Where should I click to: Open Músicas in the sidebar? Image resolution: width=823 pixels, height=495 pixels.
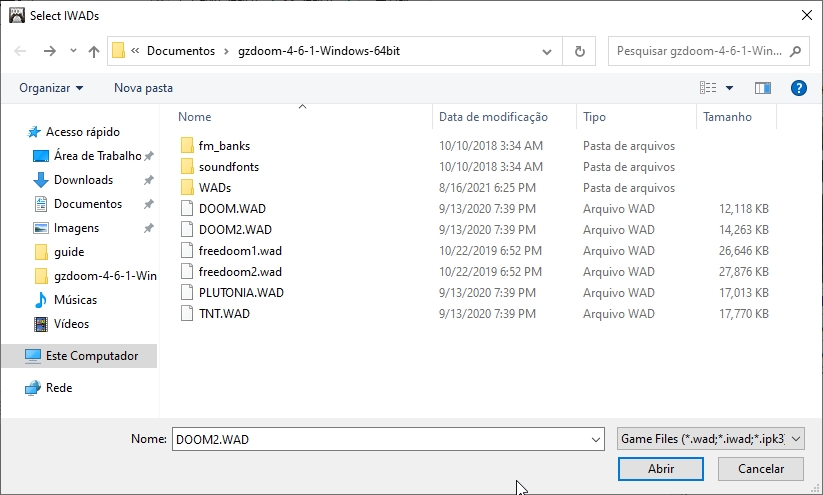pyautogui.click(x=75, y=300)
